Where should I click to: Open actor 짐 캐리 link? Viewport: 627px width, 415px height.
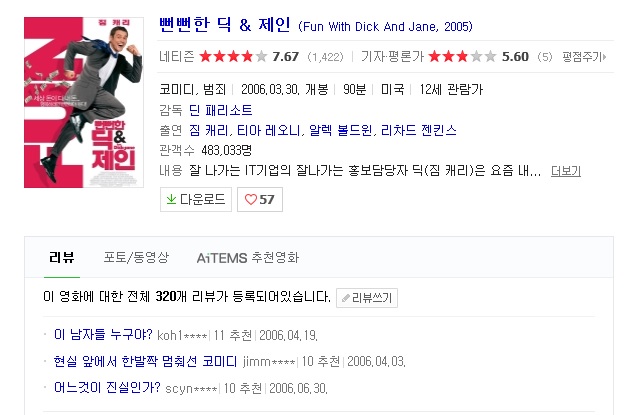(x=209, y=130)
